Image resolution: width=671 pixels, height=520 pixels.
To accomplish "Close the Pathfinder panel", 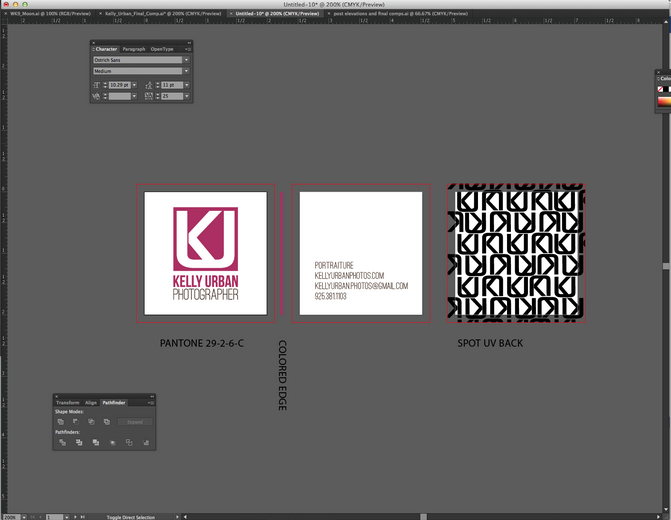I will 56,396.
